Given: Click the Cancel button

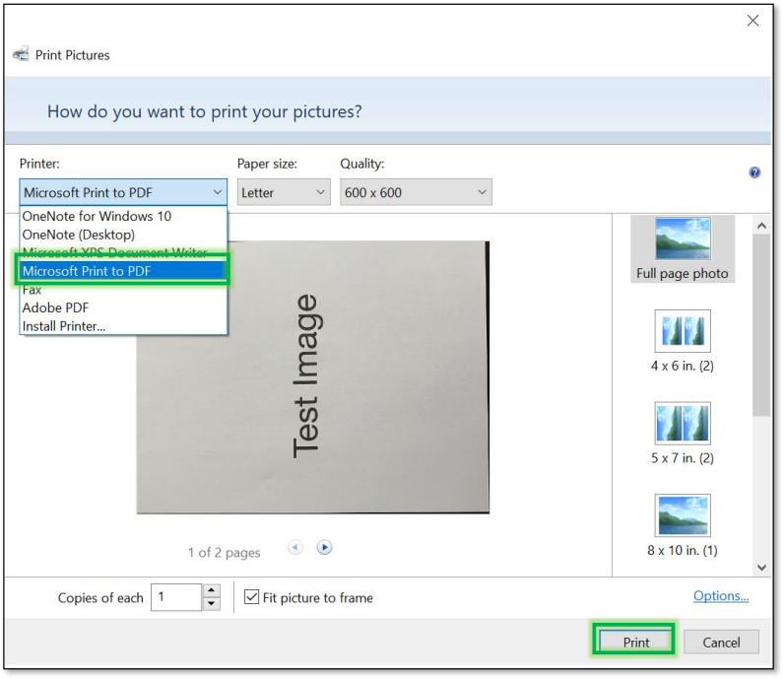Looking at the screenshot, I should [721, 643].
